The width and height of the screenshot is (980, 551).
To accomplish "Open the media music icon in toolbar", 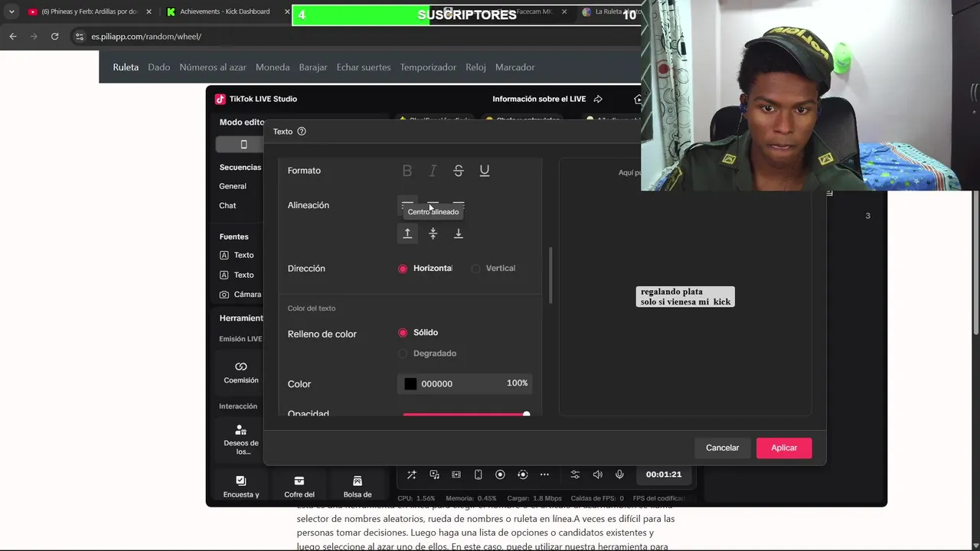I will coord(434,474).
